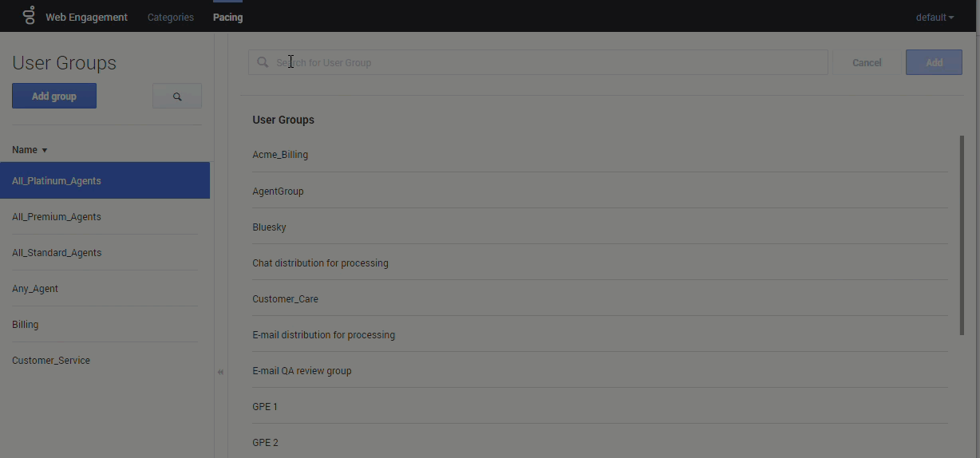Choose GPE 2 user group
The height and width of the screenshot is (458, 980).
[600, 441]
